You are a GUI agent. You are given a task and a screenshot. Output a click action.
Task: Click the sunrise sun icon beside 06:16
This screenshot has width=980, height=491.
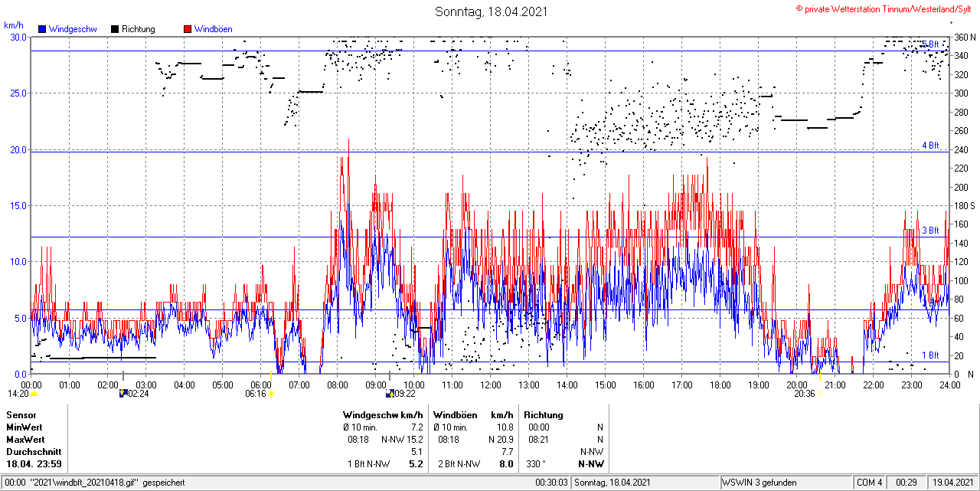click(x=271, y=394)
